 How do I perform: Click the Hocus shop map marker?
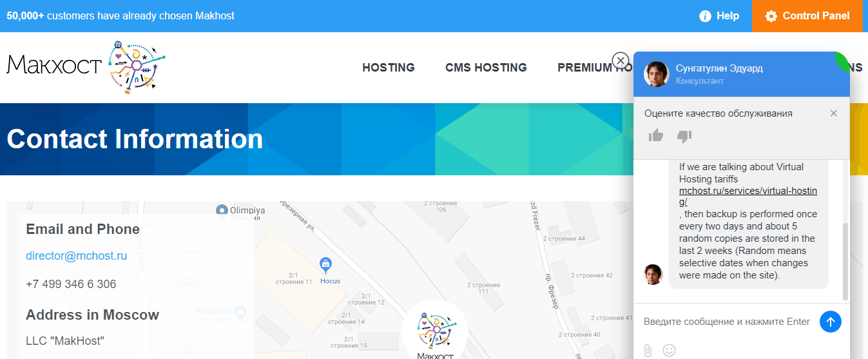[x=326, y=264]
